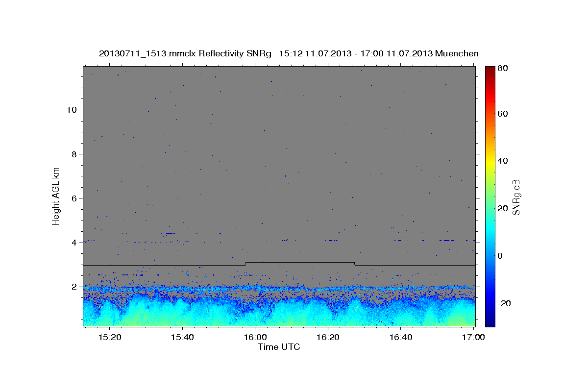Click the colorbar value 80

(502, 68)
